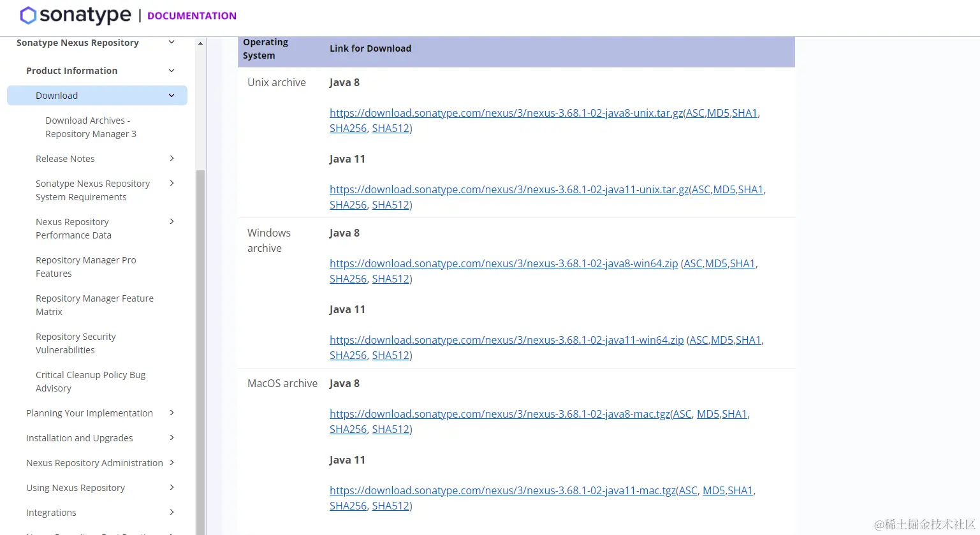Click the Sonatype hexagon logo
Screen dimensions: 980x535
click(28, 15)
